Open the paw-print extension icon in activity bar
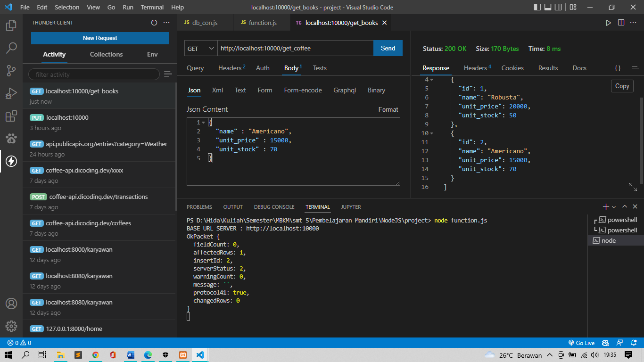Screen dimensions: 644x362 pyautogui.click(x=11, y=139)
